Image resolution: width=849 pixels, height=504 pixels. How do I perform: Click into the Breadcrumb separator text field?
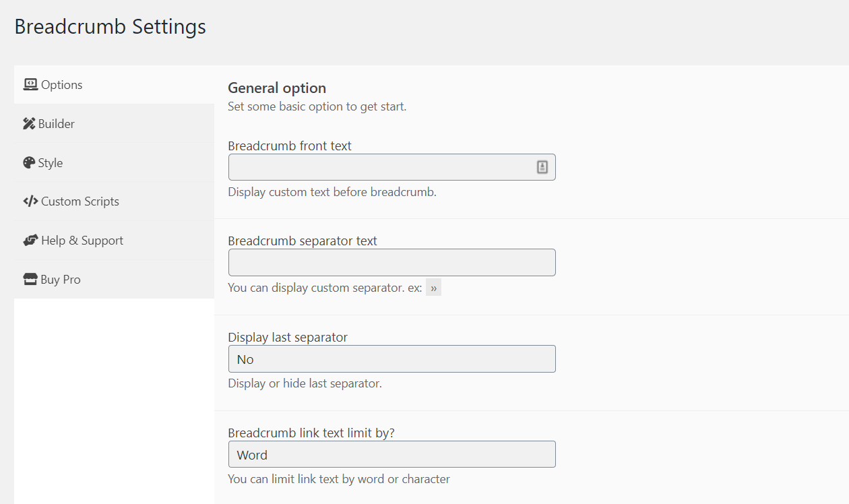click(391, 263)
